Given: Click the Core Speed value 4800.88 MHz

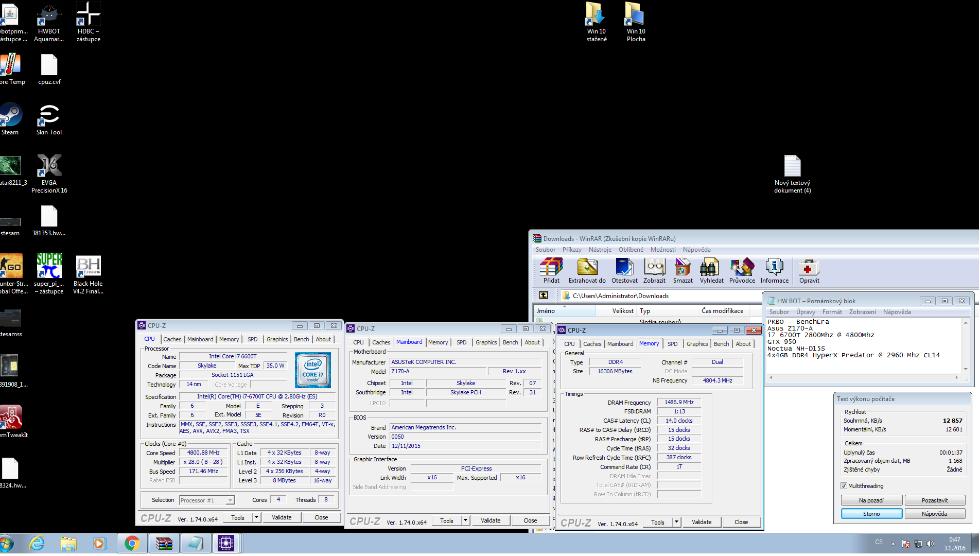Looking at the screenshot, I should click(203, 453).
